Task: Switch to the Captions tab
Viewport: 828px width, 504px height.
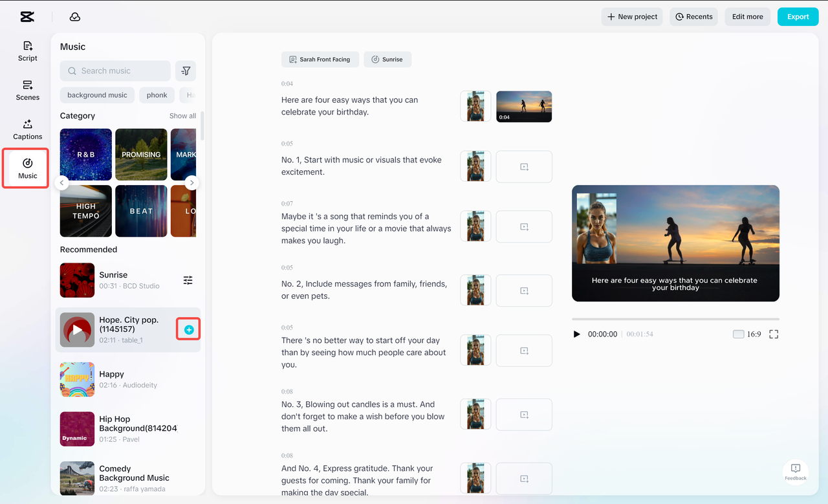Action: 28,129
